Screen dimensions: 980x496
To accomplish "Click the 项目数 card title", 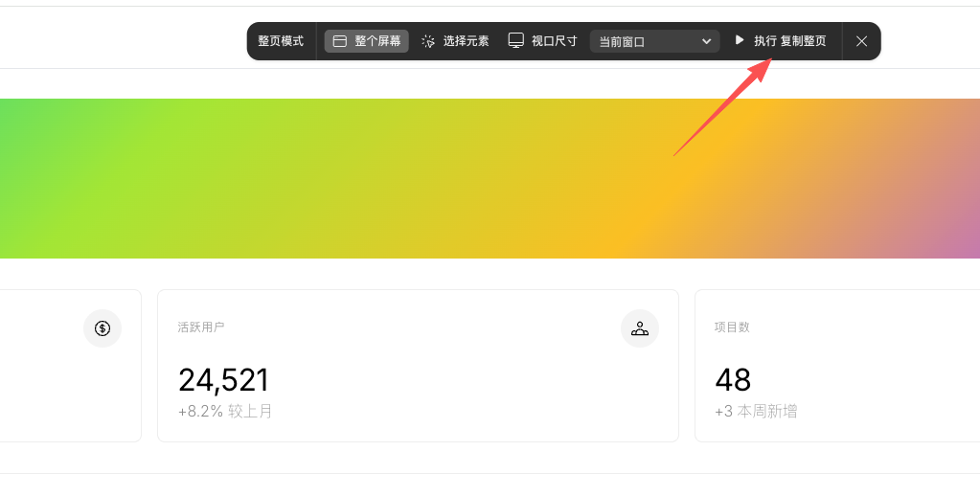I will pos(732,327).
